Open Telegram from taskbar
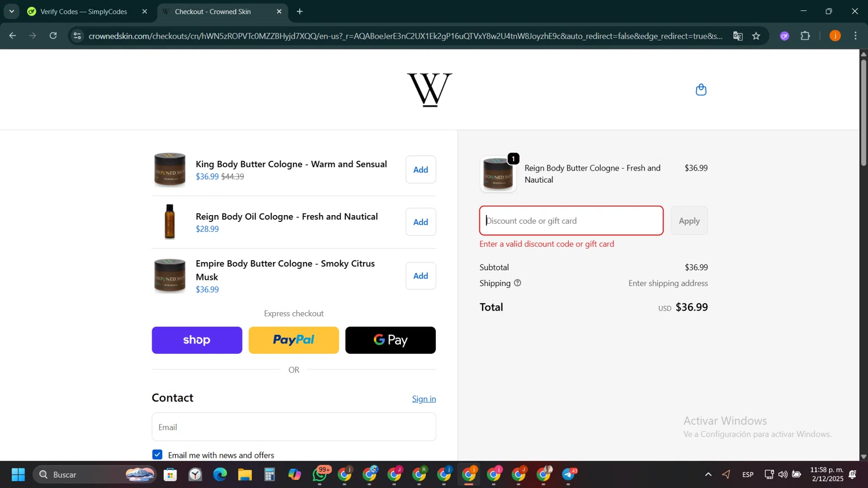This screenshot has width=868, height=488. click(x=569, y=475)
